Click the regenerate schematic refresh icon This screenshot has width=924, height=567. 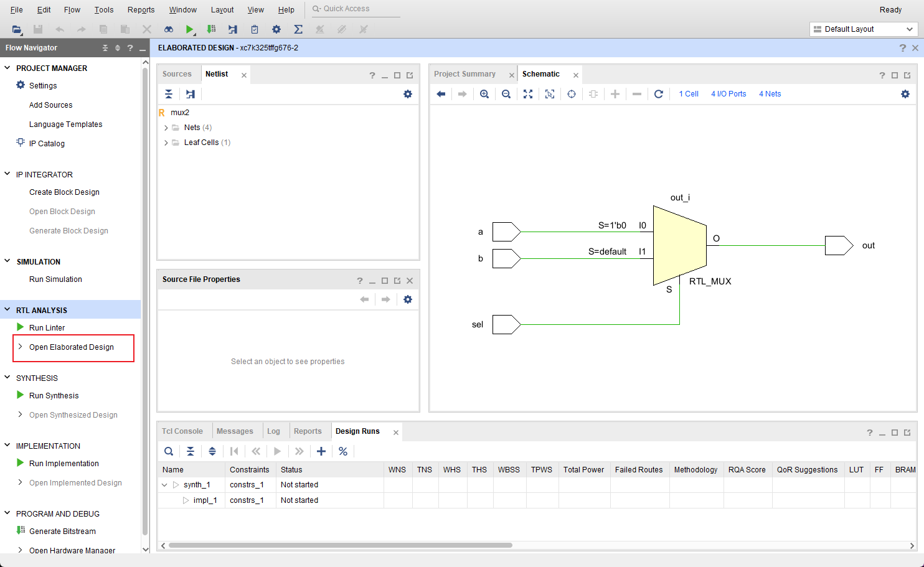point(658,94)
